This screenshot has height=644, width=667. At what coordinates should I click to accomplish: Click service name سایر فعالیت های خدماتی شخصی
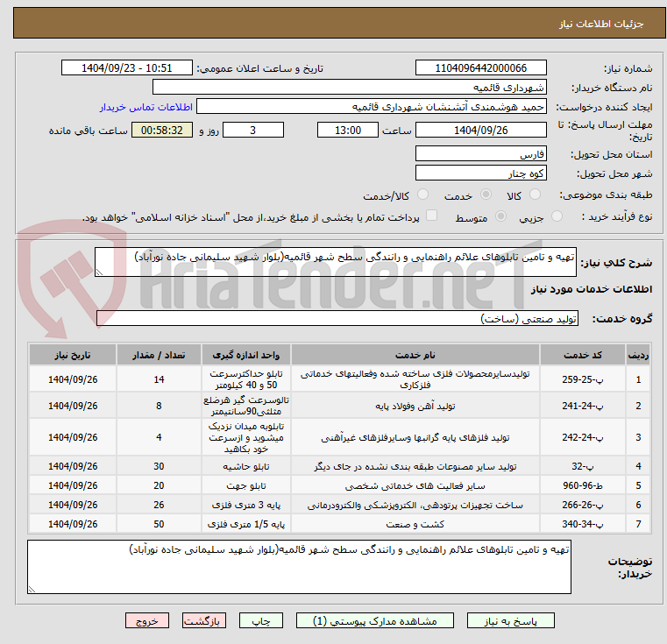point(415,485)
